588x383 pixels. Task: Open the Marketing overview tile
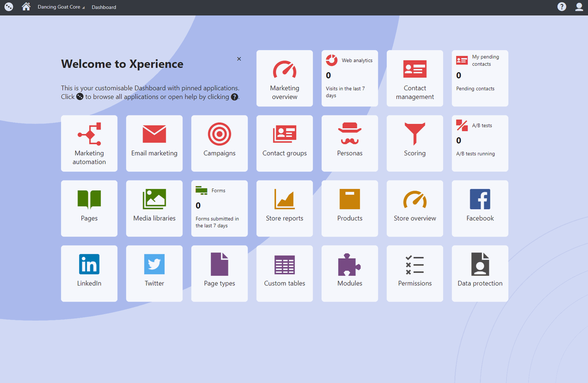(x=285, y=78)
